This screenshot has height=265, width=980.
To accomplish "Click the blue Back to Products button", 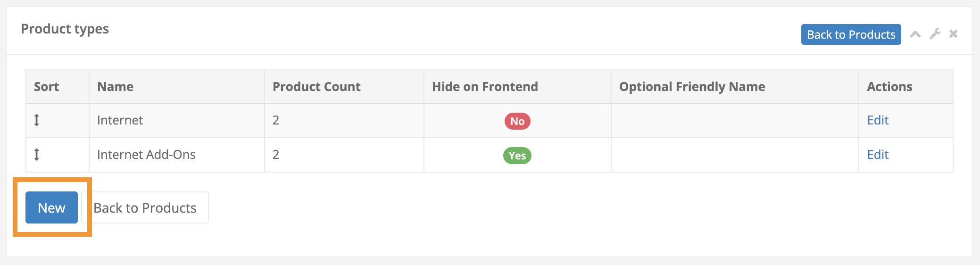I will click(851, 34).
